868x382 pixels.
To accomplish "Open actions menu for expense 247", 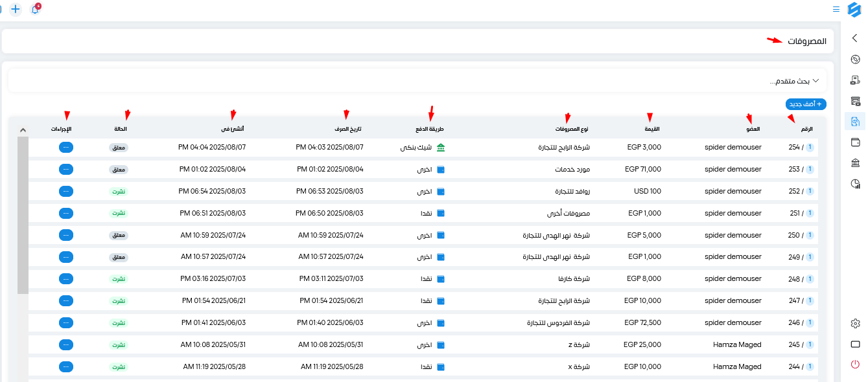I will click(66, 301).
